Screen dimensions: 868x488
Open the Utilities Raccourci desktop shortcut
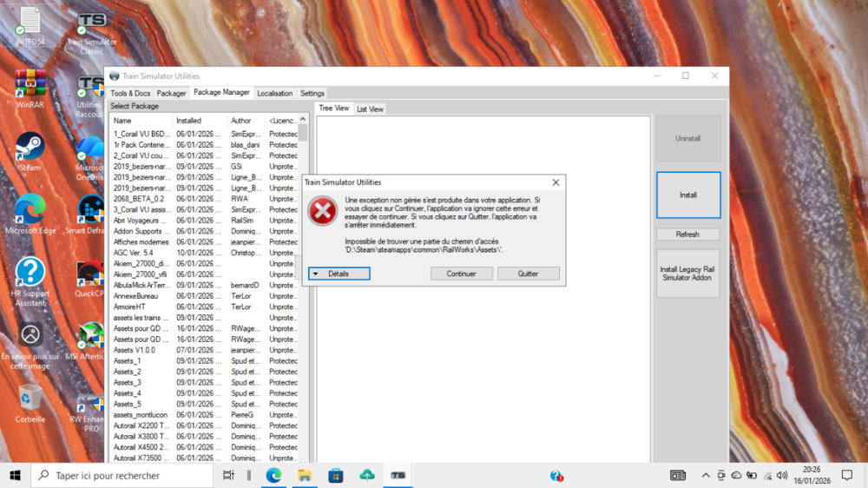(x=89, y=97)
